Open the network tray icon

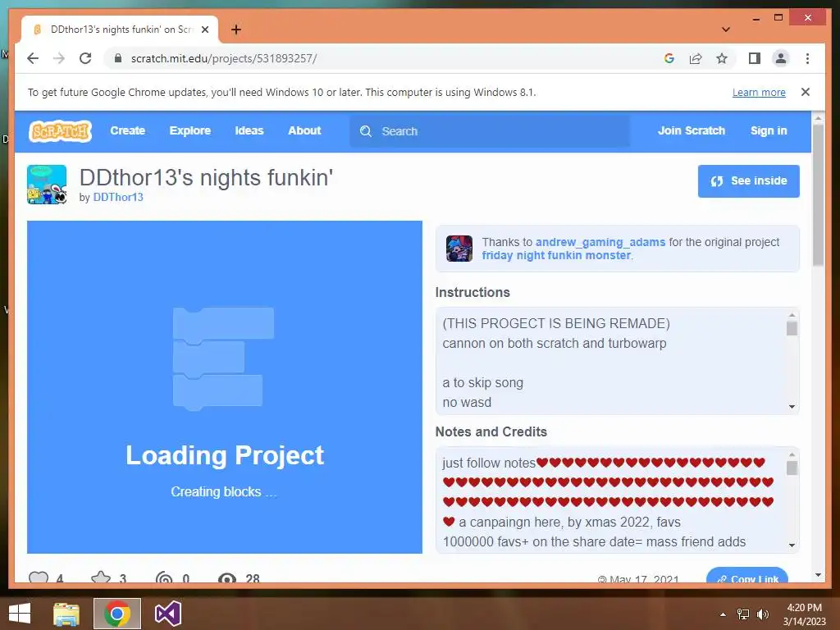pyautogui.click(x=743, y=614)
